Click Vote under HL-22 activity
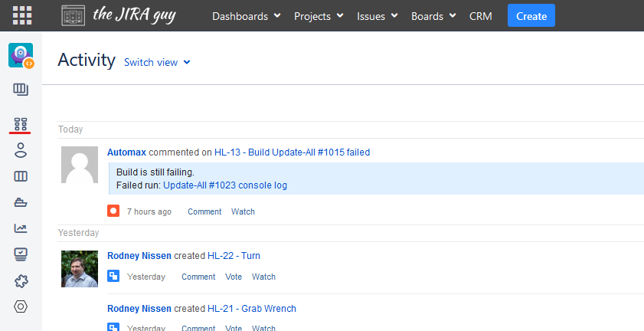The width and height of the screenshot is (644, 331). (x=234, y=277)
